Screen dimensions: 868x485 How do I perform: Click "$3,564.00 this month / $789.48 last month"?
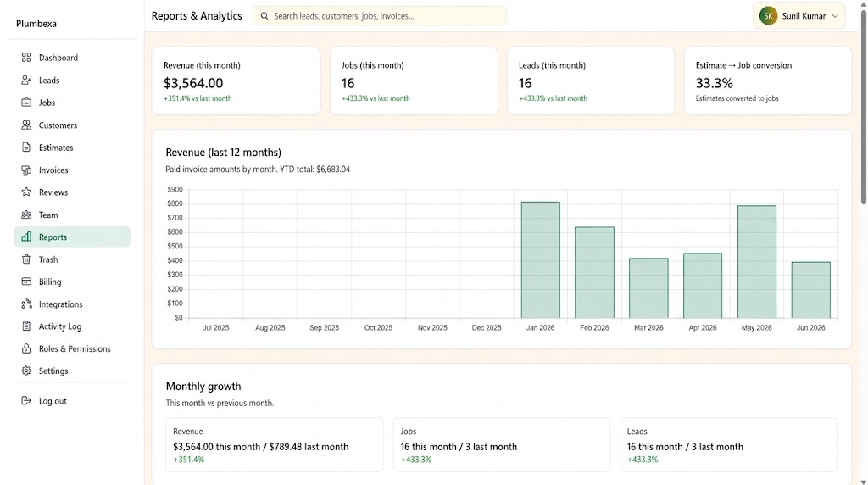[x=261, y=447]
